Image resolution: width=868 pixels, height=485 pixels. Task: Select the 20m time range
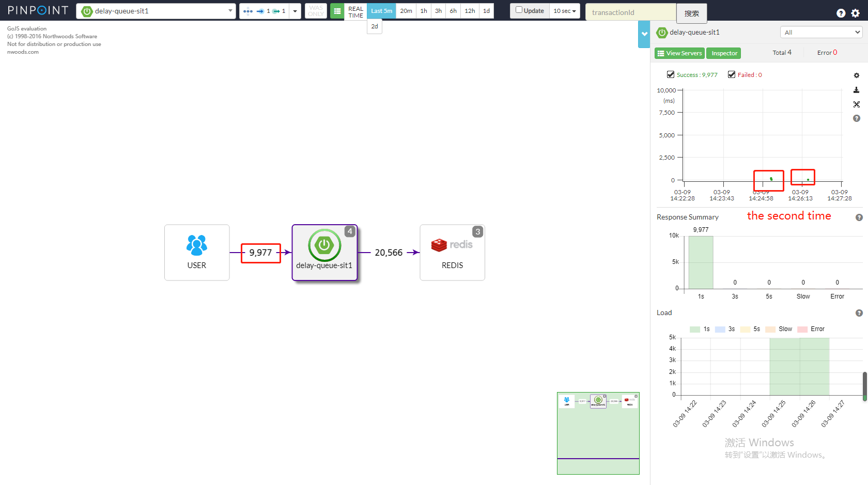point(406,11)
